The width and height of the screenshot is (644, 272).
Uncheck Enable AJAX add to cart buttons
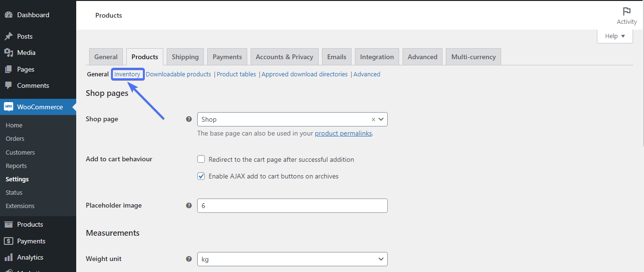tap(201, 176)
